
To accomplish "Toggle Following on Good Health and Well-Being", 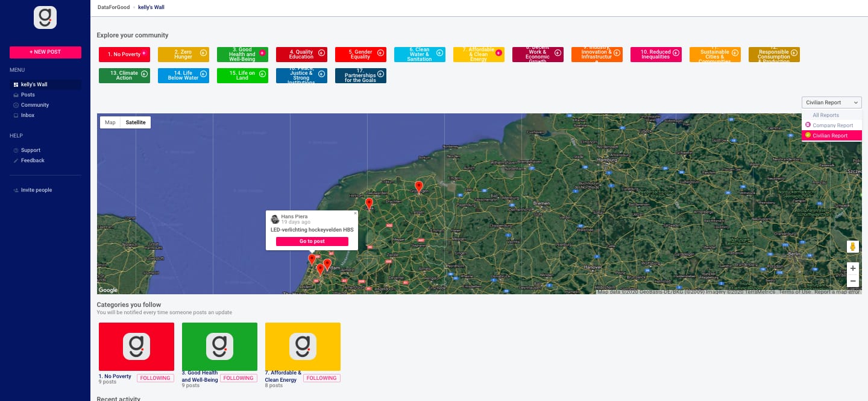I will point(239,378).
